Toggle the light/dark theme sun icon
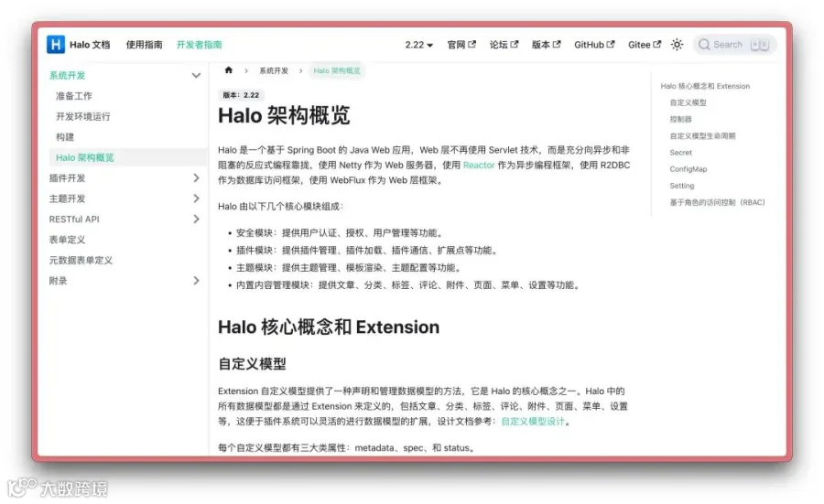 [x=677, y=45]
